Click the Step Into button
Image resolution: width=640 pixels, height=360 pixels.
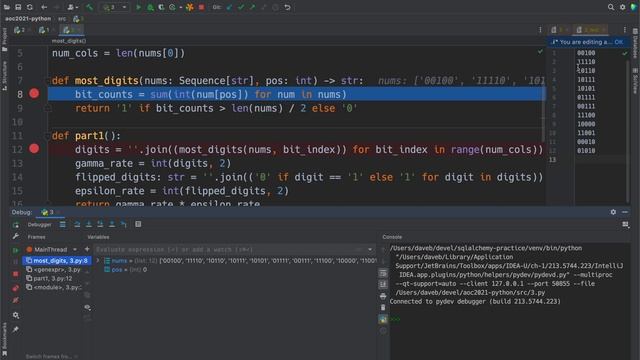pyautogui.click(x=89, y=224)
